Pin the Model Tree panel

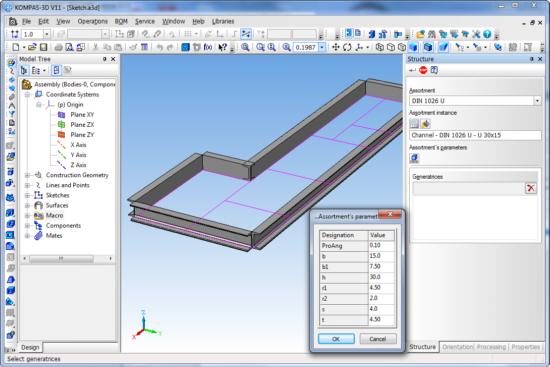click(x=104, y=59)
